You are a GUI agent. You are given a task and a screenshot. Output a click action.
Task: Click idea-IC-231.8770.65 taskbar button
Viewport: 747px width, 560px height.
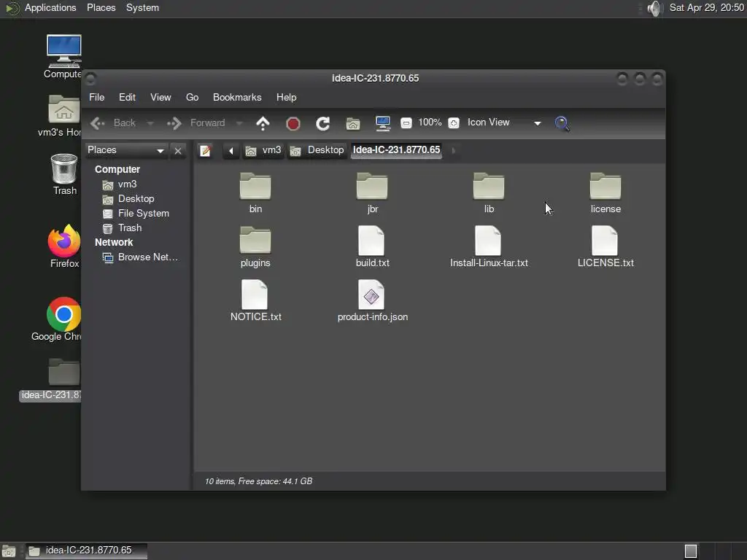pyautogui.click(x=86, y=551)
